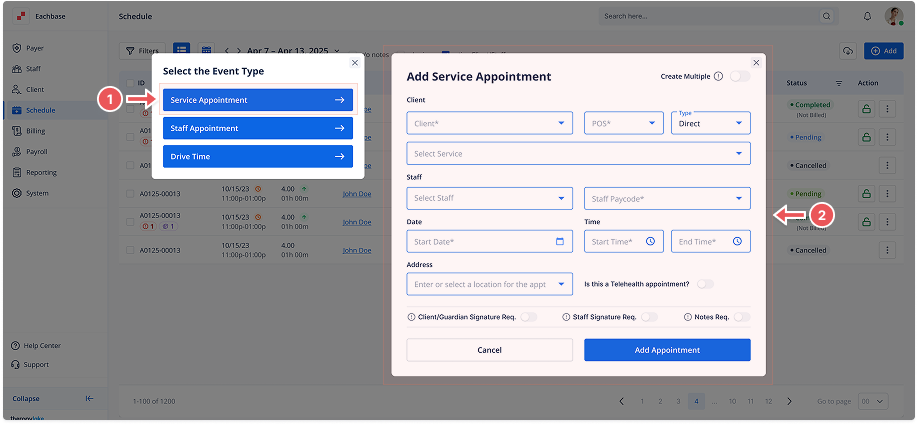Click the Search here field
The height and width of the screenshot is (425, 918).
[x=718, y=16]
